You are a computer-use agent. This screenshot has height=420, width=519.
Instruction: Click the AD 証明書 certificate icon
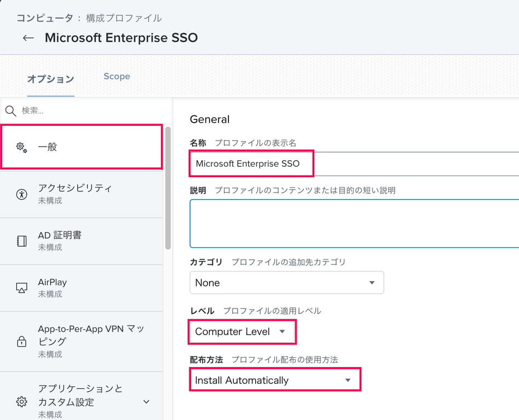tap(21, 241)
